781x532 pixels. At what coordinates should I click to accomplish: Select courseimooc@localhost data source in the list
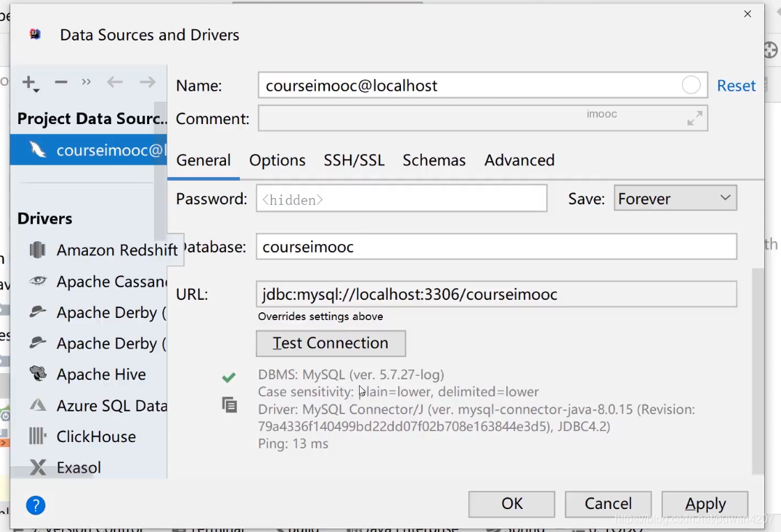pyautogui.click(x=89, y=150)
